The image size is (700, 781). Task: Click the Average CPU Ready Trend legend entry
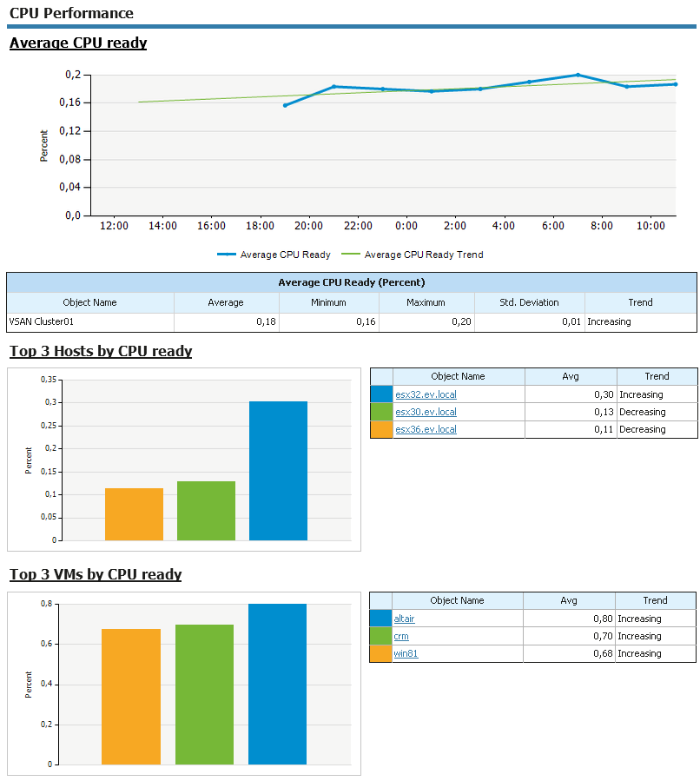413,255
